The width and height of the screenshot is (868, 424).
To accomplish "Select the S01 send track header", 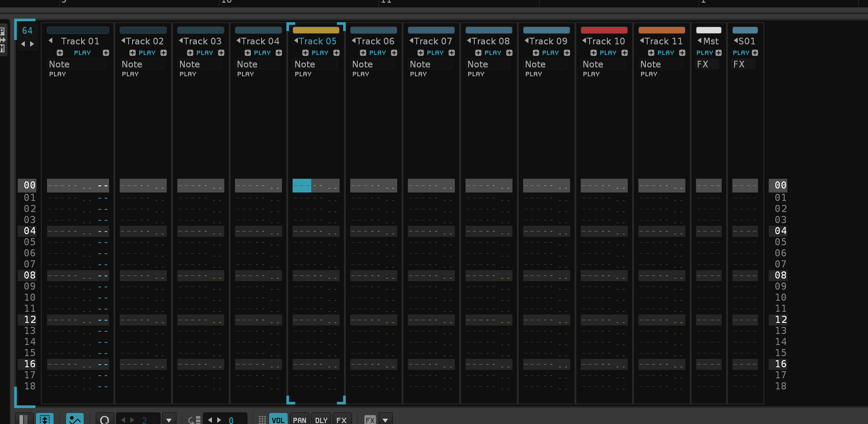I will click(747, 41).
